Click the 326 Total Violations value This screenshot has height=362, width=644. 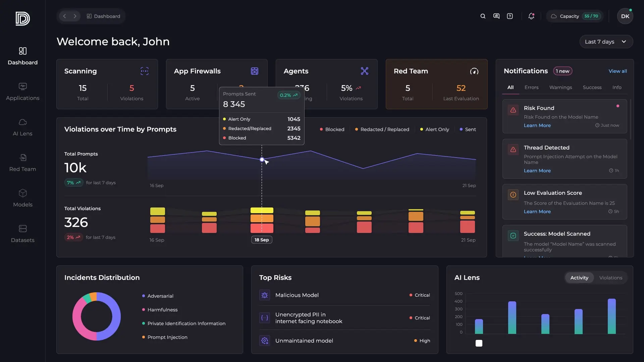click(x=76, y=222)
